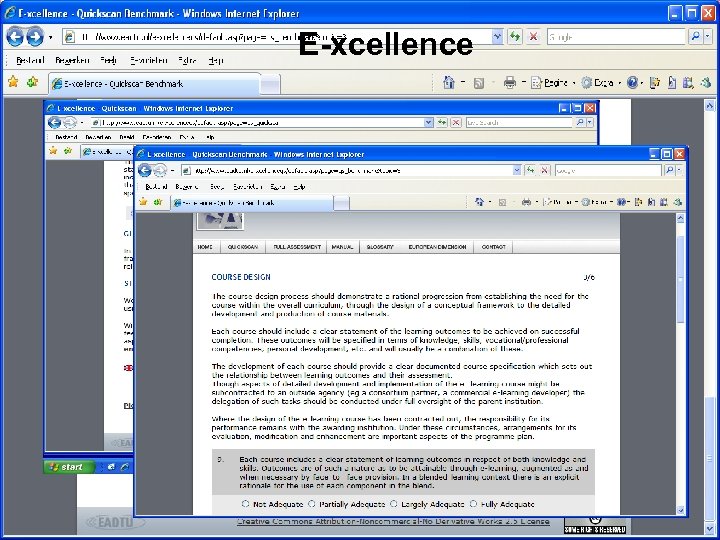Click the search box in the outermost window
The image size is (720, 540).
616,37
